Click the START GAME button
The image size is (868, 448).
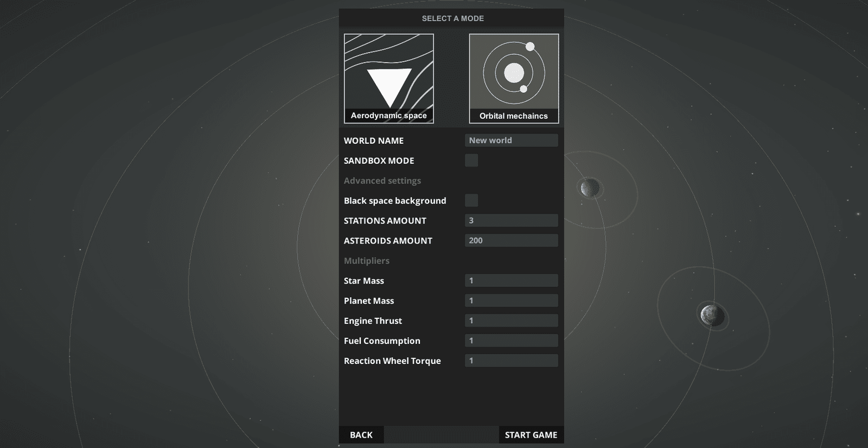[531, 435]
